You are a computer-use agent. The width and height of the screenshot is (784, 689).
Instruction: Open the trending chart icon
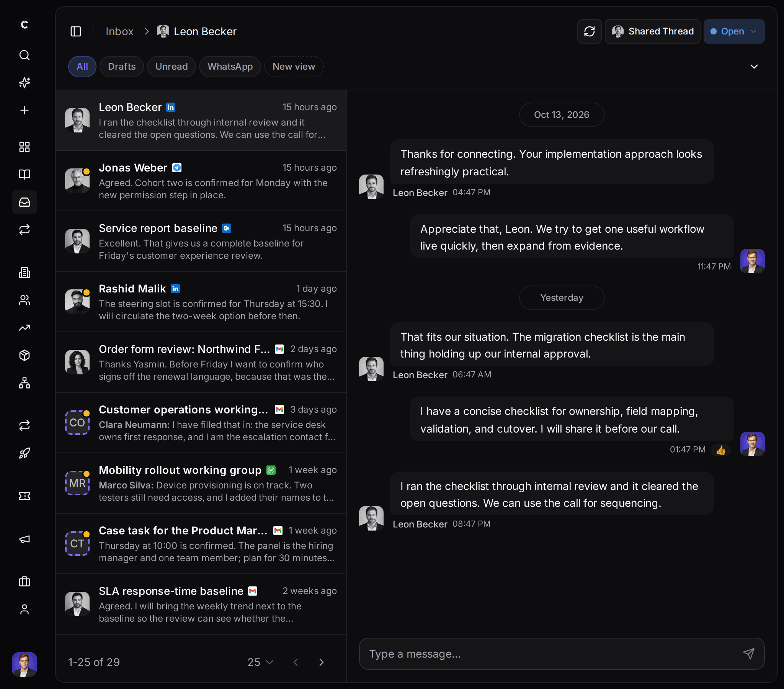(x=24, y=328)
